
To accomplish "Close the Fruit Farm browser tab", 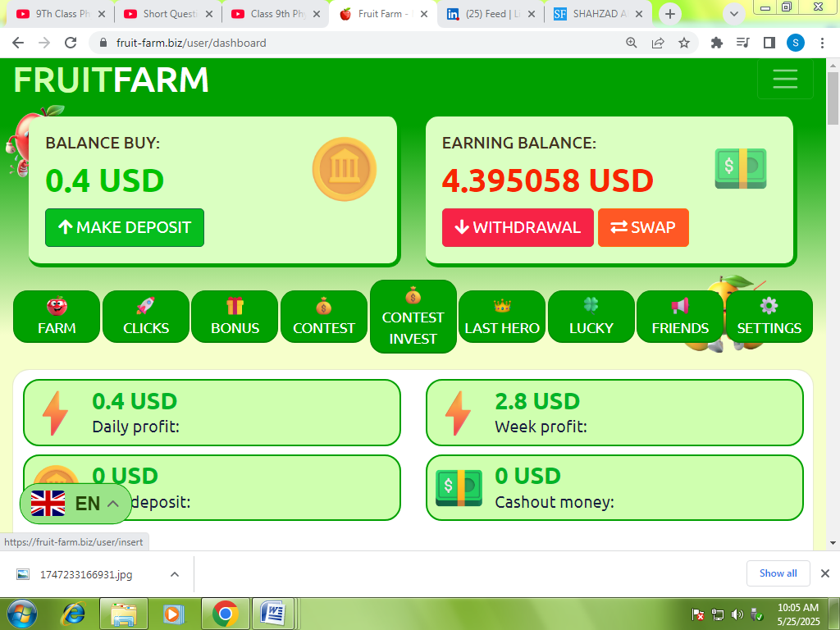I will (x=424, y=14).
